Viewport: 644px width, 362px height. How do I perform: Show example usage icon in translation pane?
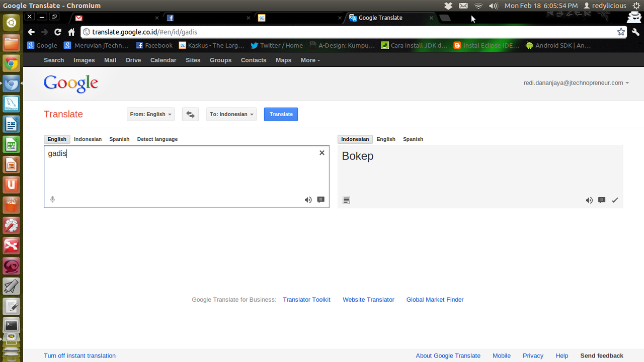pyautogui.click(x=602, y=200)
